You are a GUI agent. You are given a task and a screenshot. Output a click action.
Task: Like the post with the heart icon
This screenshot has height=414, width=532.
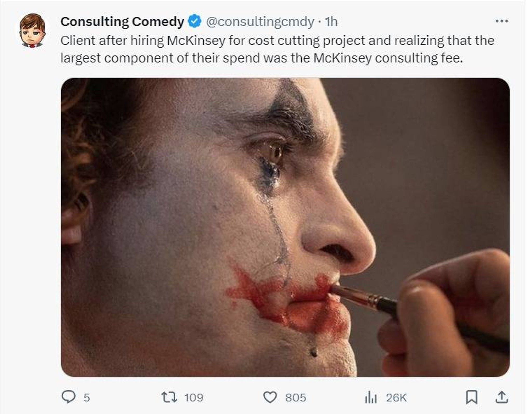[x=270, y=397]
